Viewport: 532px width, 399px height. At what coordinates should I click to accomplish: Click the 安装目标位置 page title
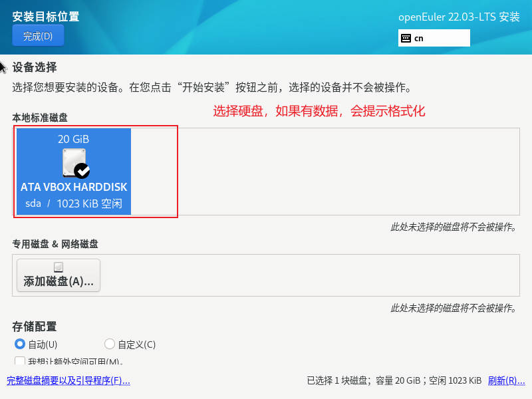(x=46, y=16)
